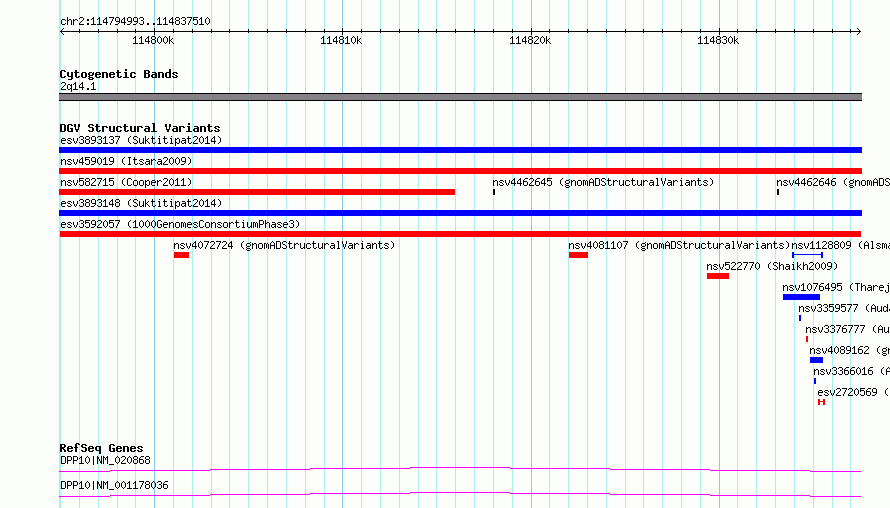Open the esv3893148 (Suktitipat2014) label
This screenshot has width=890, height=508.
tap(141, 203)
